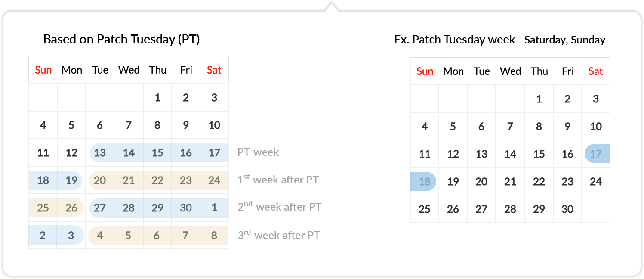Select highlighted Sunday 18 in the right calendar

(x=423, y=181)
